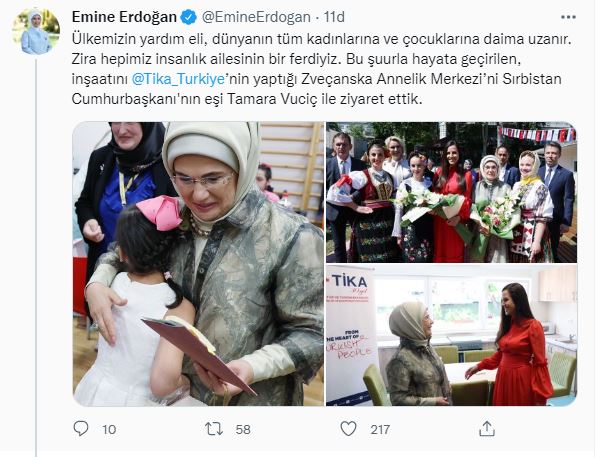The width and height of the screenshot is (596, 457).
Task: Retweet this post via the retweet icon
Action: point(214,429)
